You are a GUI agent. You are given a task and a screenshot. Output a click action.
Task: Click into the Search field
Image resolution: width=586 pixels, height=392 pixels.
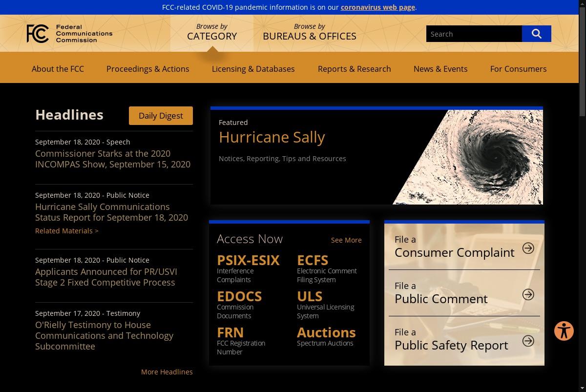pos(474,34)
